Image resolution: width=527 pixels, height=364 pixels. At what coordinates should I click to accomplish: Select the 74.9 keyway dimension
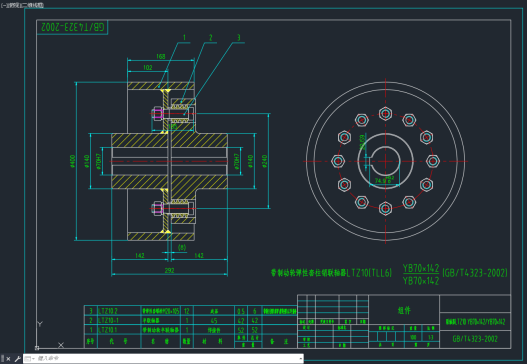(x=384, y=180)
